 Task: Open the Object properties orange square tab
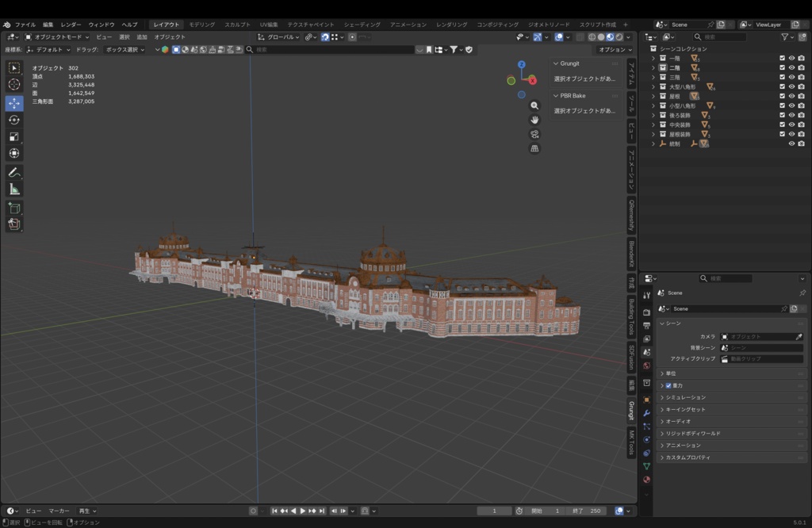(x=646, y=400)
